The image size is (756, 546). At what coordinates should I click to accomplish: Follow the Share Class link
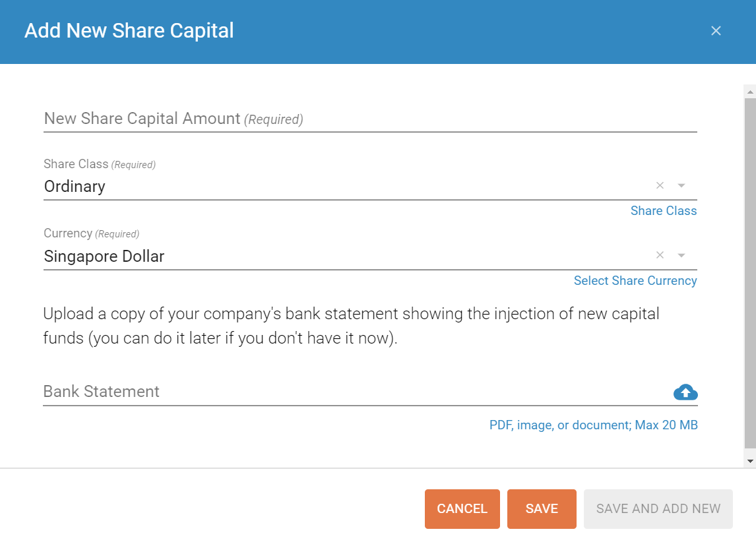pyautogui.click(x=663, y=210)
